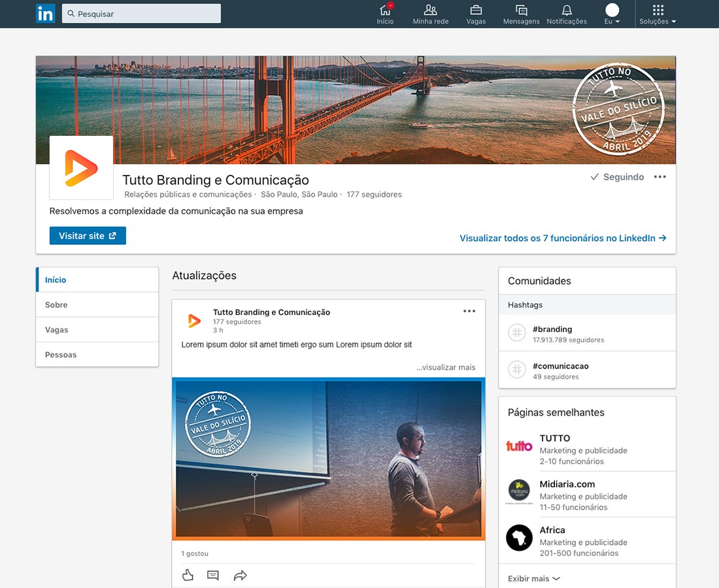Open the Midiaria.com similar page
Image resolution: width=719 pixels, height=588 pixels.
(x=567, y=484)
